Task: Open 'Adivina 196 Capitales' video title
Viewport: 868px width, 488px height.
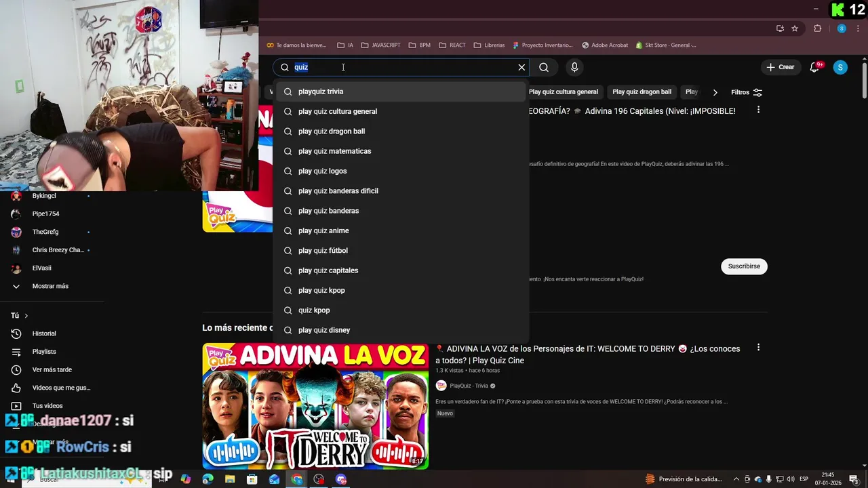Action: point(632,111)
